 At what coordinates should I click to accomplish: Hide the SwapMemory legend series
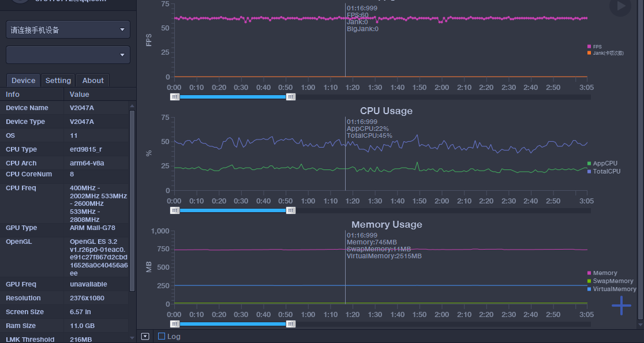(x=589, y=281)
